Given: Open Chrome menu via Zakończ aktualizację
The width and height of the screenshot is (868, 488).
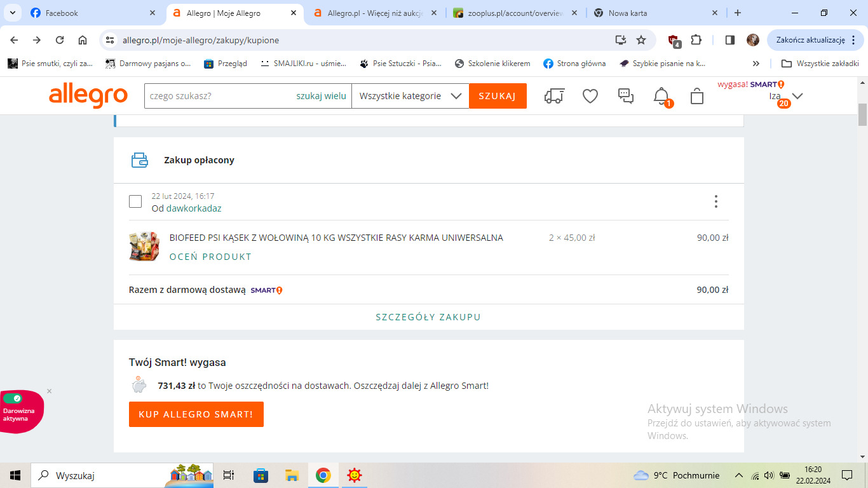Looking at the screenshot, I should (815, 40).
